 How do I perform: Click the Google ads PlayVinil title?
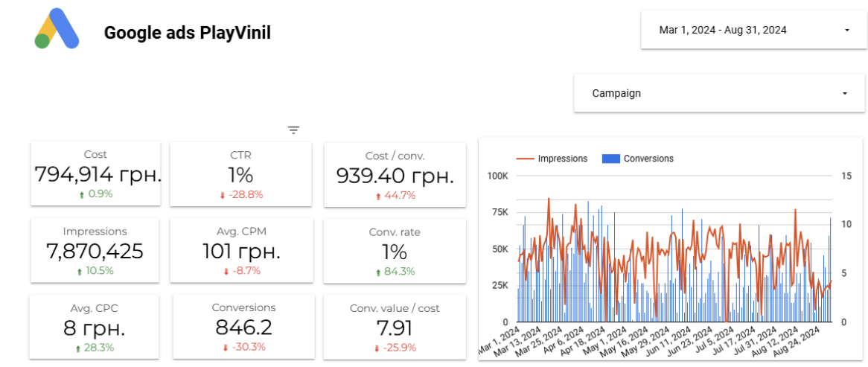tap(187, 33)
